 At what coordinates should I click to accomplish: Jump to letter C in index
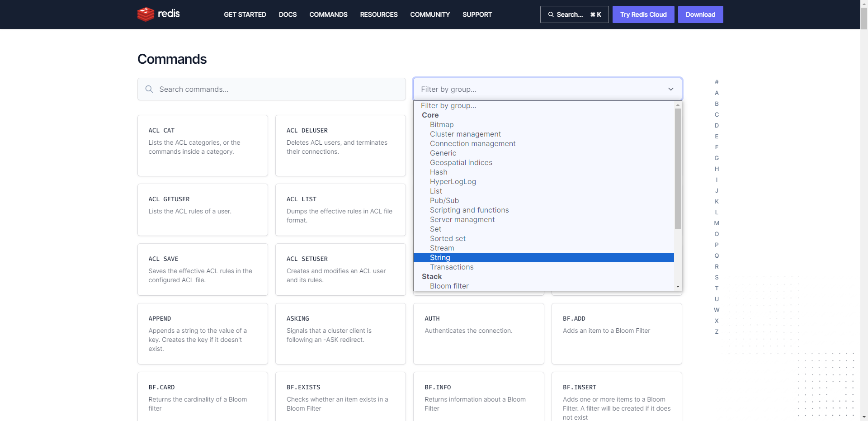pyautogui.click(x=717, y=114)
